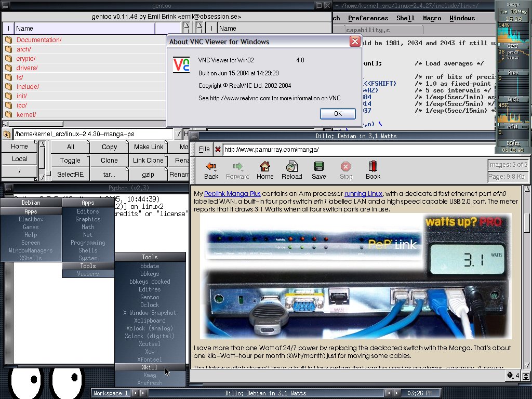Click the bug meter icon in Dillo status bar
The height and width of the screenshot is (399, 532).
pyautogui.click(x=510, y=375)
